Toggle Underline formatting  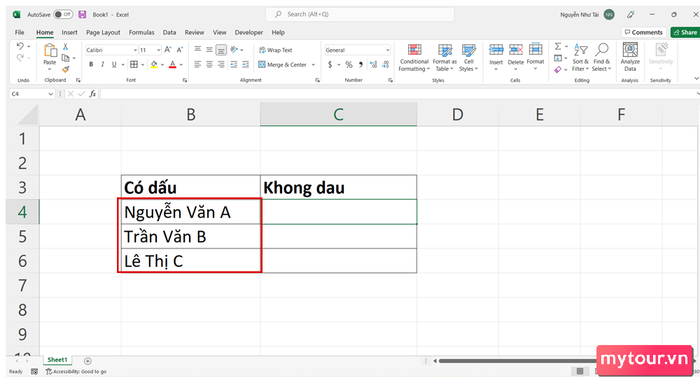pos(114,65)
